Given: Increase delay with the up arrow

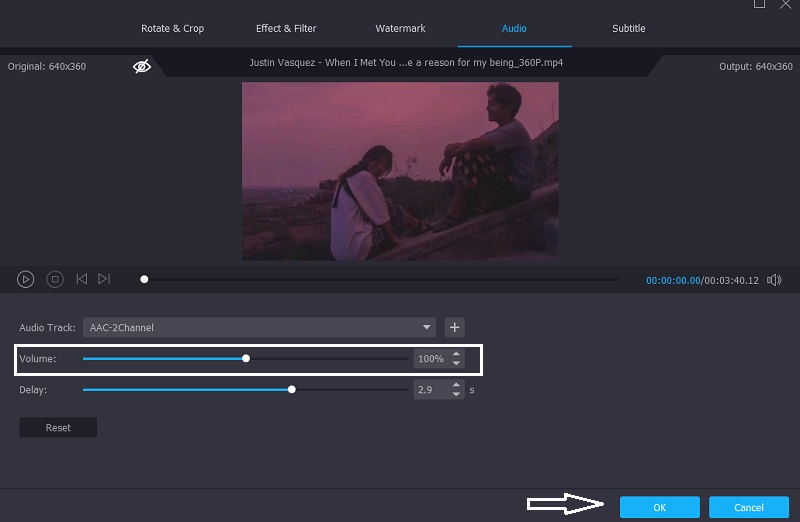Looking at the screenshot, I should click(457, 385).
